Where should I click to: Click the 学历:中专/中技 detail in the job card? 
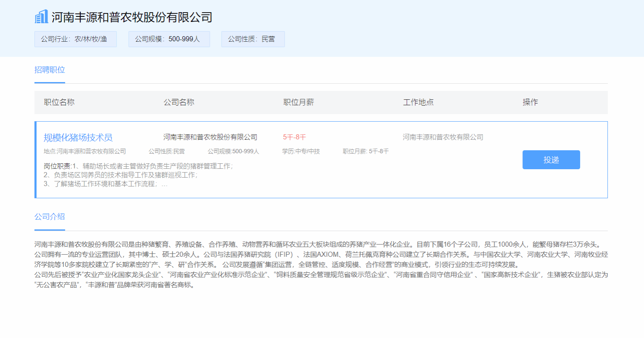tap(301, 152)
